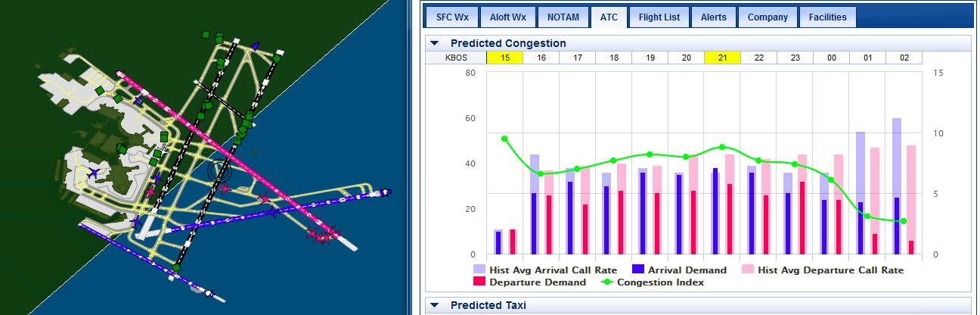This screenshot has height=315, width=980.
Task: Click the blue aircraft at the top of the map
Action: (x=256, y=46)
